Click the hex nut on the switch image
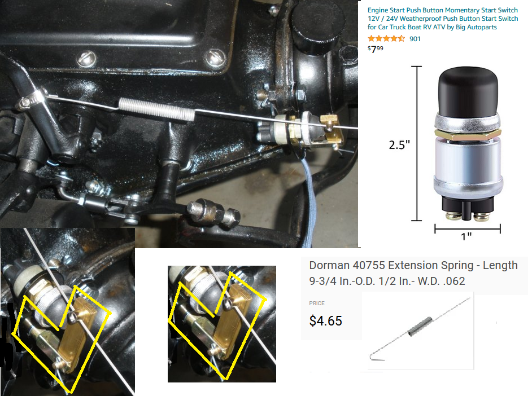This screenshot has height=396, width=532. [x=468, y=134]
